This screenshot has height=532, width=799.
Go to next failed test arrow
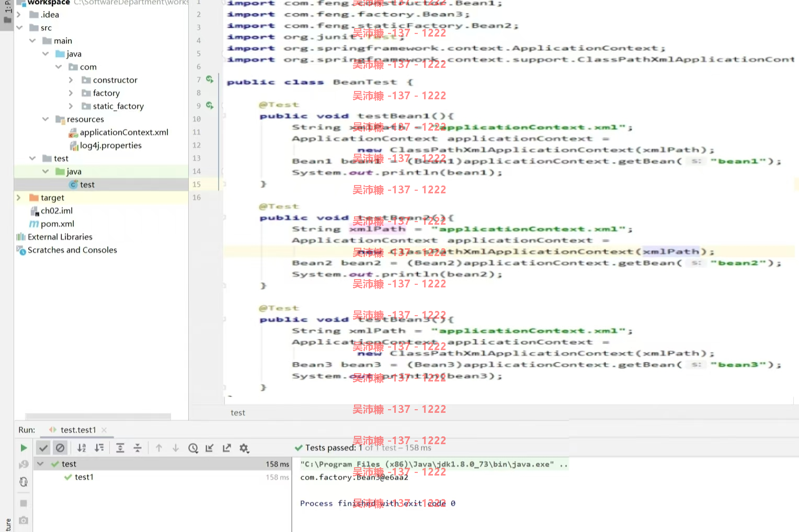coord(176,448)
